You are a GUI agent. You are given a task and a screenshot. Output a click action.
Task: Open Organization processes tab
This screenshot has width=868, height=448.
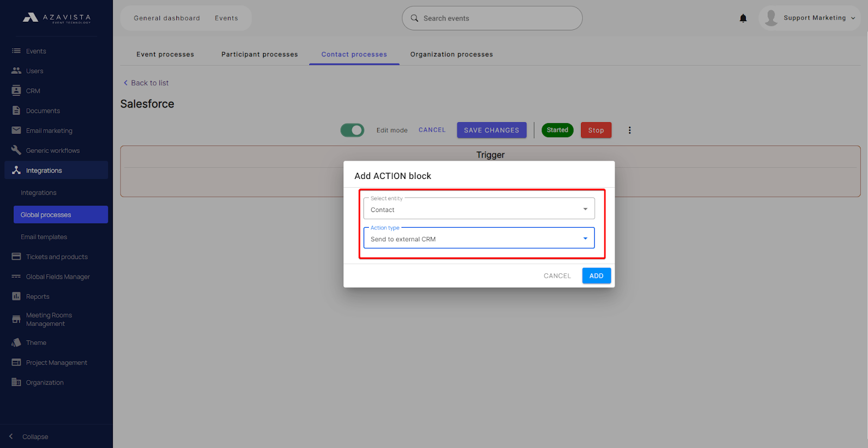point(452,54)
